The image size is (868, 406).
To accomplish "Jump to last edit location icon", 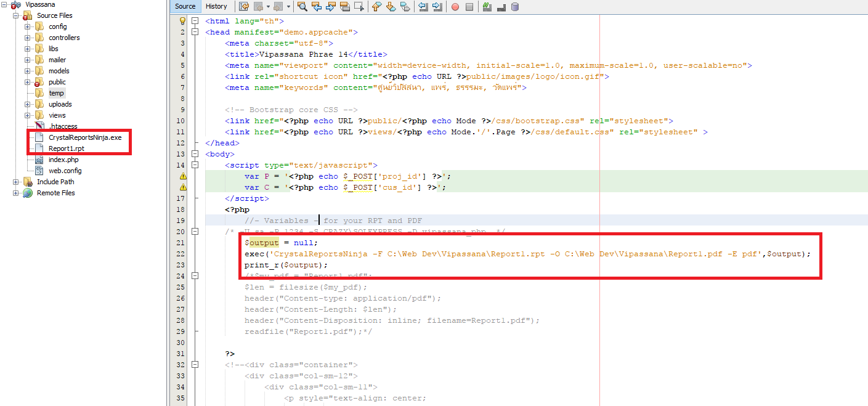I will point(244,6).
